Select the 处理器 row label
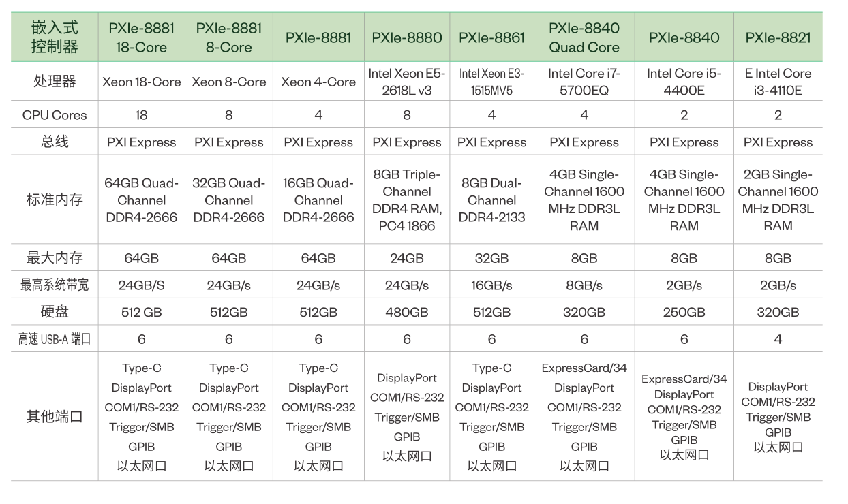Image resolution: width=848 pixels, height=504 pixels. 55,82
